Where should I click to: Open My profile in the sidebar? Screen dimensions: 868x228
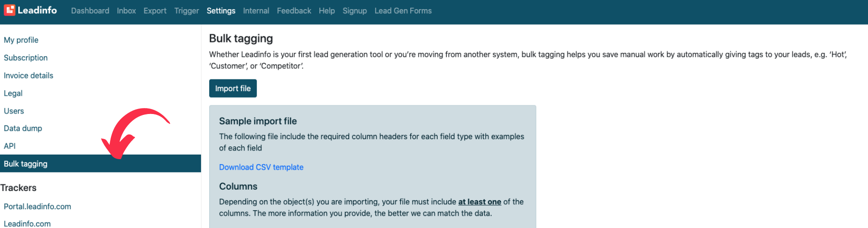pyautogui.click(x=21, y=40)
